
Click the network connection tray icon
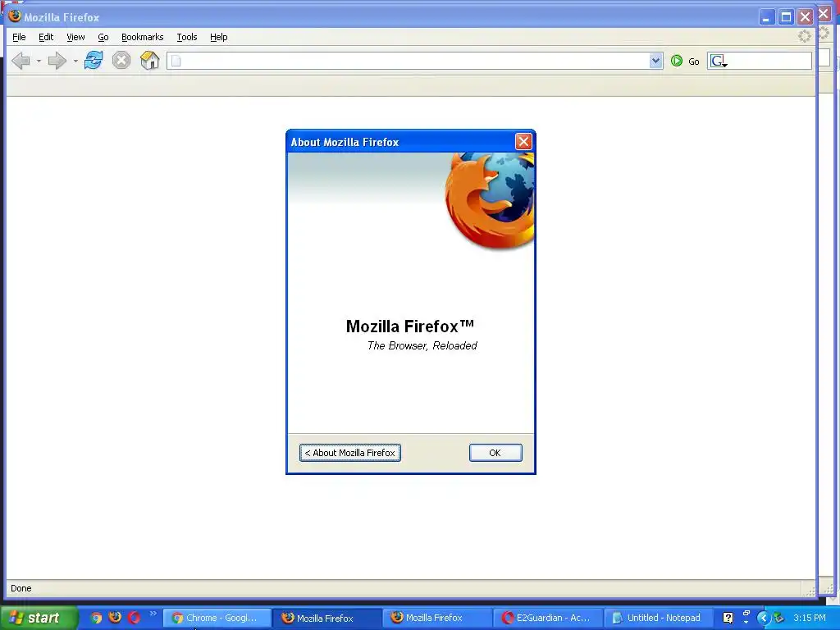[779, 619]
